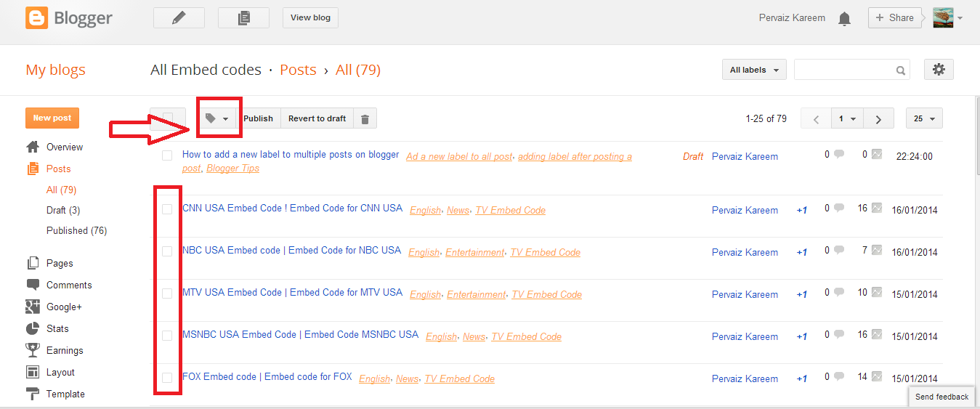The image size is (980, 409).
Task: Open the page number 1 dropdown
Action: pos(847,118)
